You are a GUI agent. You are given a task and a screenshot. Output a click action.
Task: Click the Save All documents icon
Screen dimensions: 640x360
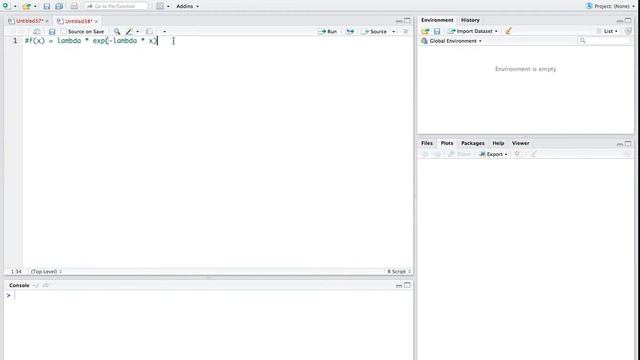(59, 7)
